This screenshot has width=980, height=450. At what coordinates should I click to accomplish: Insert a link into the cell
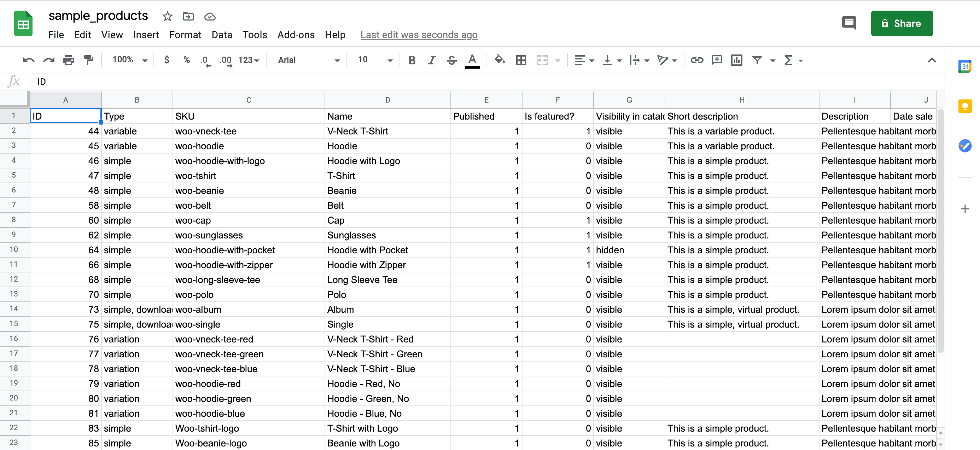(x=696, y=60)
